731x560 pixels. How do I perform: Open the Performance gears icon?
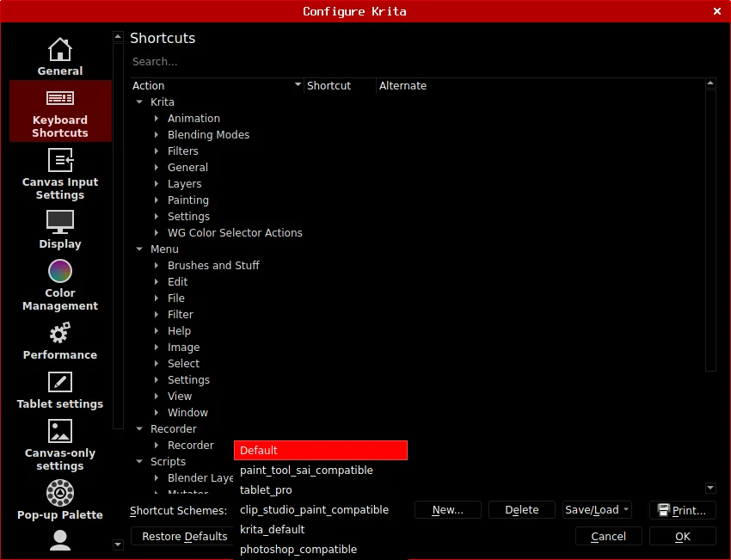point(59,333)
